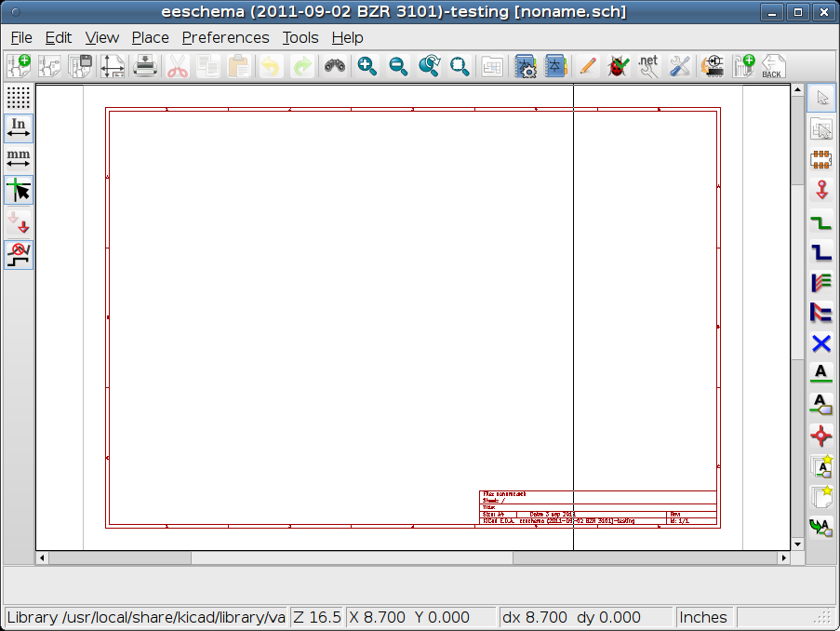
Task: Toggle grid visibility
Action: (x=19, y=98)
